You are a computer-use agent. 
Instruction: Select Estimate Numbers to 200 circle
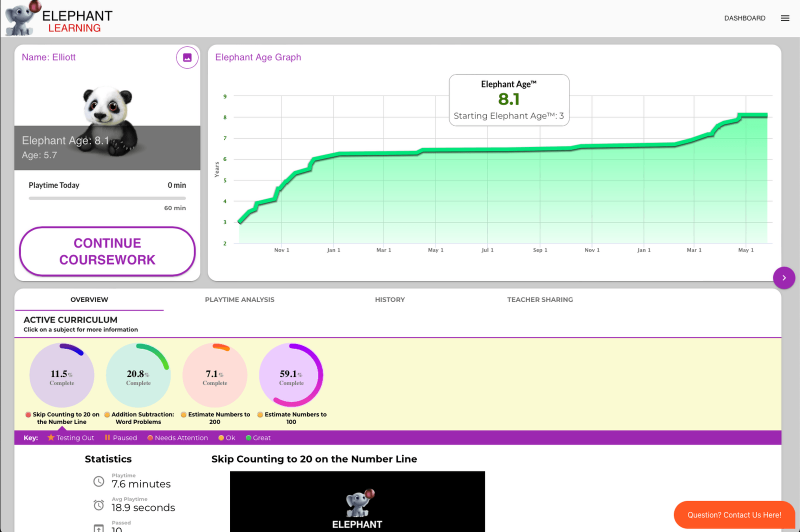click(215, 375)
